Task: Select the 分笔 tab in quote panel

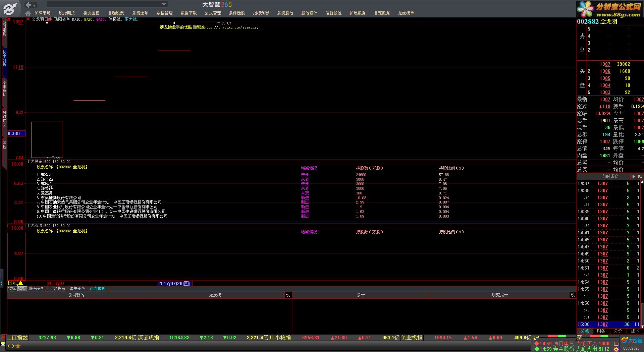Action: tap(585, 331)
